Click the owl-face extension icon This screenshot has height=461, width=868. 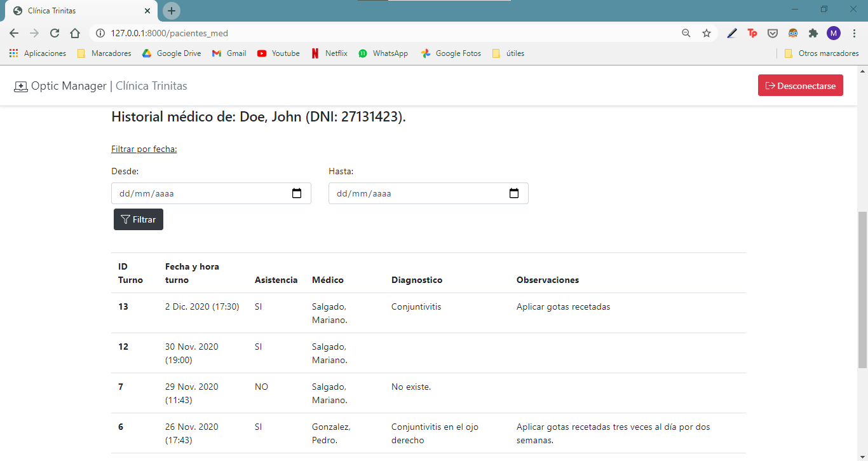pos(793,33)
